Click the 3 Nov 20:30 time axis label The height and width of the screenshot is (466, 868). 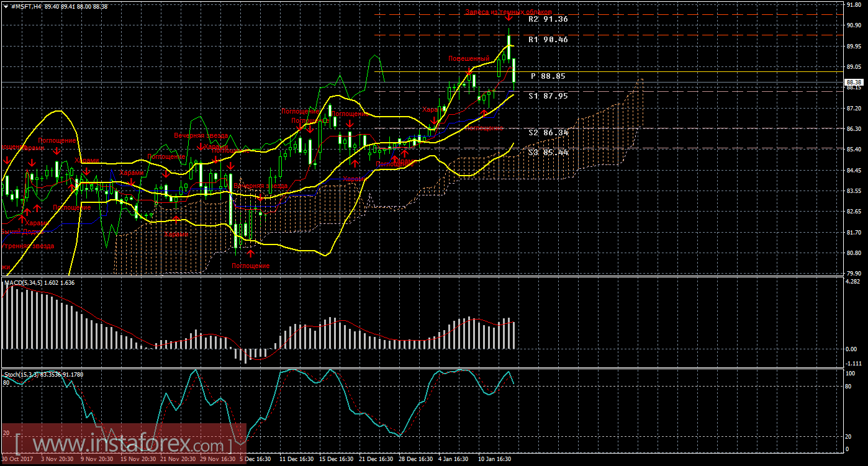[56, 459]
